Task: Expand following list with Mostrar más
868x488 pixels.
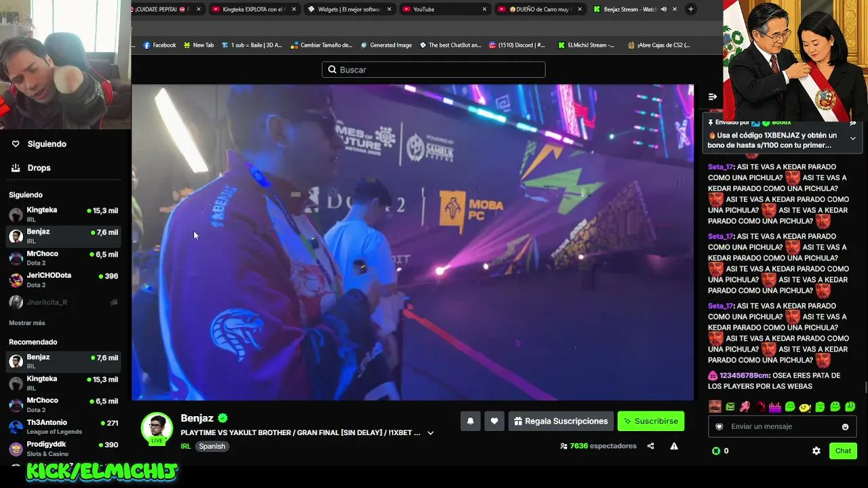Action: pyautogui.click(x=27, y=323)
